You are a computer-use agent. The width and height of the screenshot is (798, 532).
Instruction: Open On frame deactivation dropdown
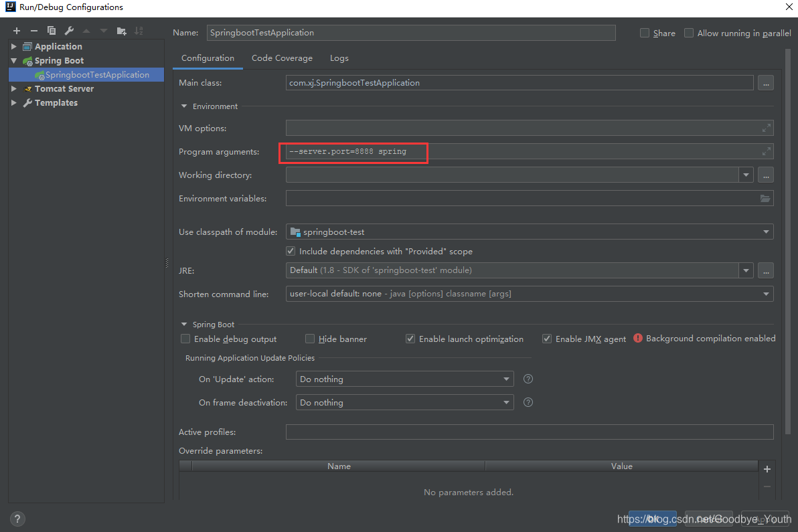coord(506,402)
